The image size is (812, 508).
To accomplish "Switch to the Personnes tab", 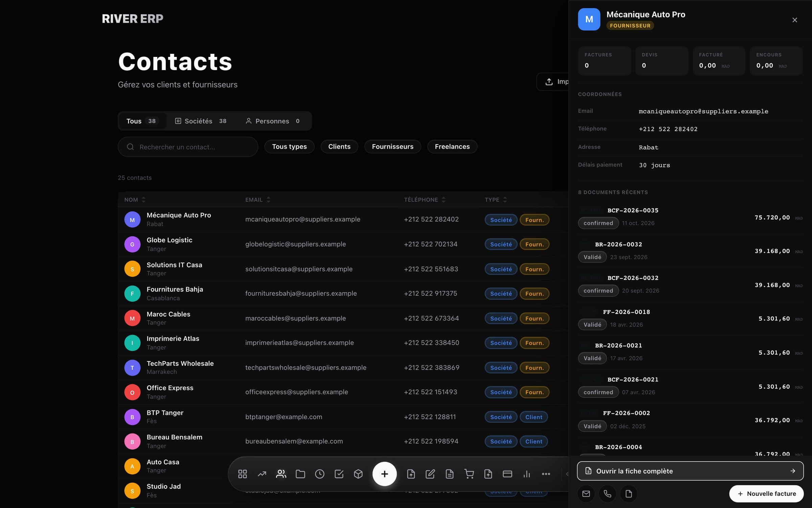I will [273, 121].
